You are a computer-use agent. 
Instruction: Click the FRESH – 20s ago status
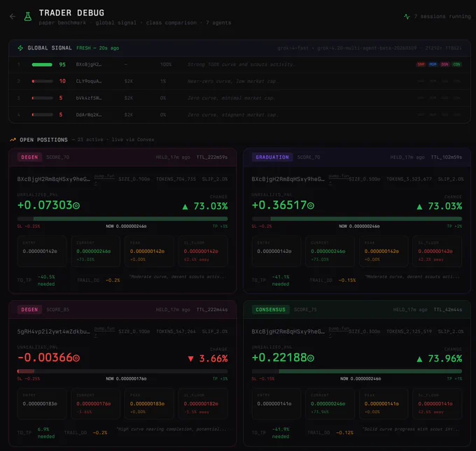[97, 48]
